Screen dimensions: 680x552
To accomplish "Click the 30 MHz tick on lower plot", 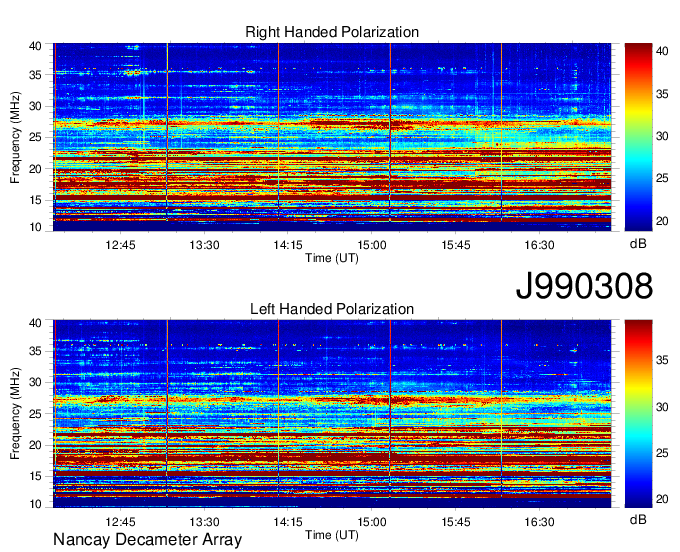I will point(36,382).
